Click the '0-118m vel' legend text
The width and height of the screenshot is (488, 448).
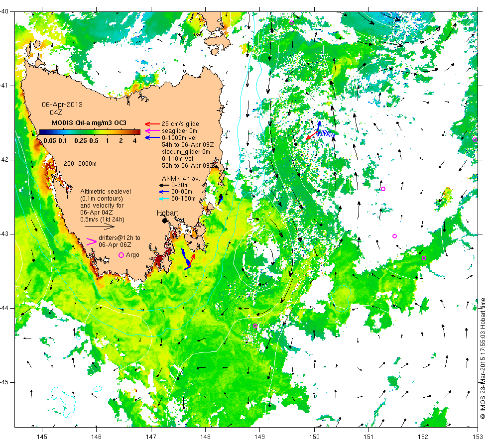click(x=177, y=159)
